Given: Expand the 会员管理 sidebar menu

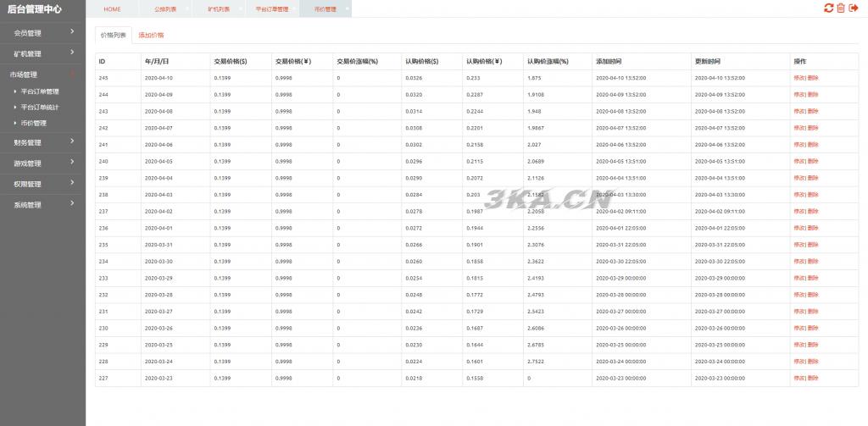Looking at the screenshot, I should pyautogui.click(x=42, y=33).
